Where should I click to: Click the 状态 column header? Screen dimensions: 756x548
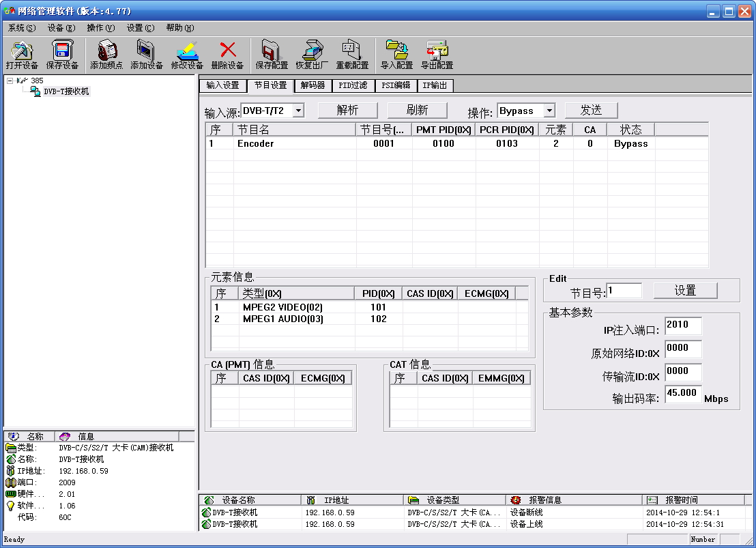coord(630,130)
